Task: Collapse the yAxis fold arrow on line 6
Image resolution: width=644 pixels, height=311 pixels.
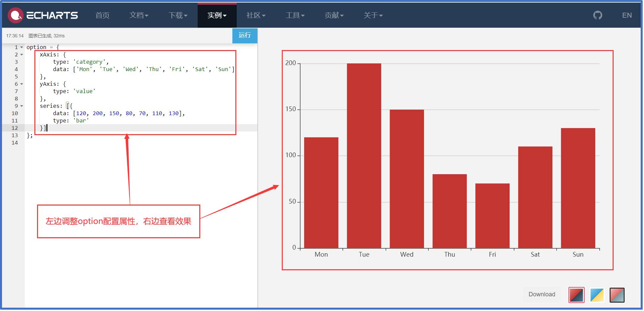Action: (22, 84)
